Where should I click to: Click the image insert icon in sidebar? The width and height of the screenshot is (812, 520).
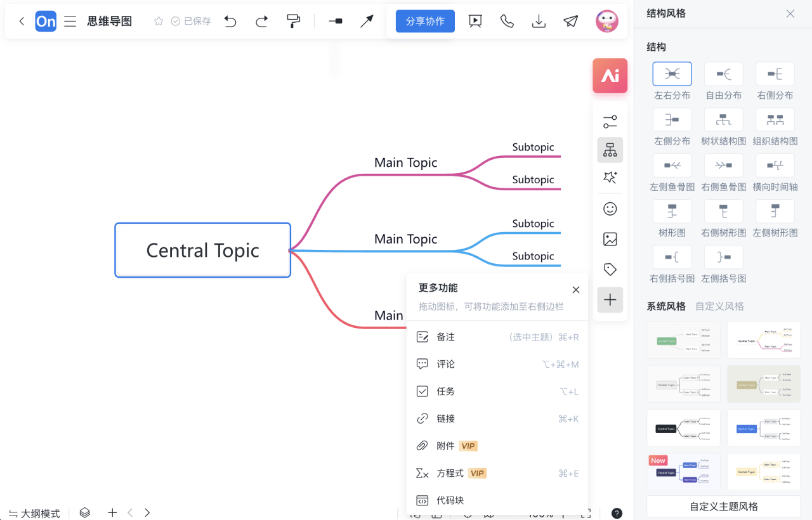[610, 239]
